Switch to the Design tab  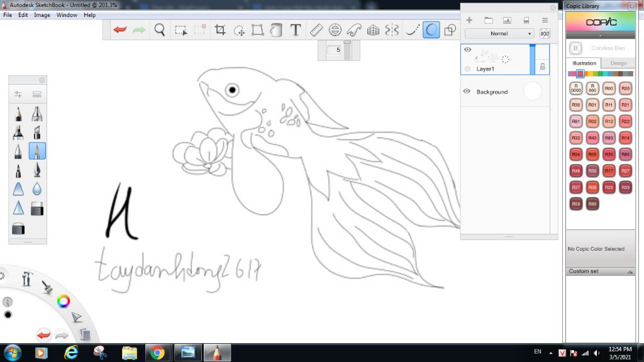point(618,63)
